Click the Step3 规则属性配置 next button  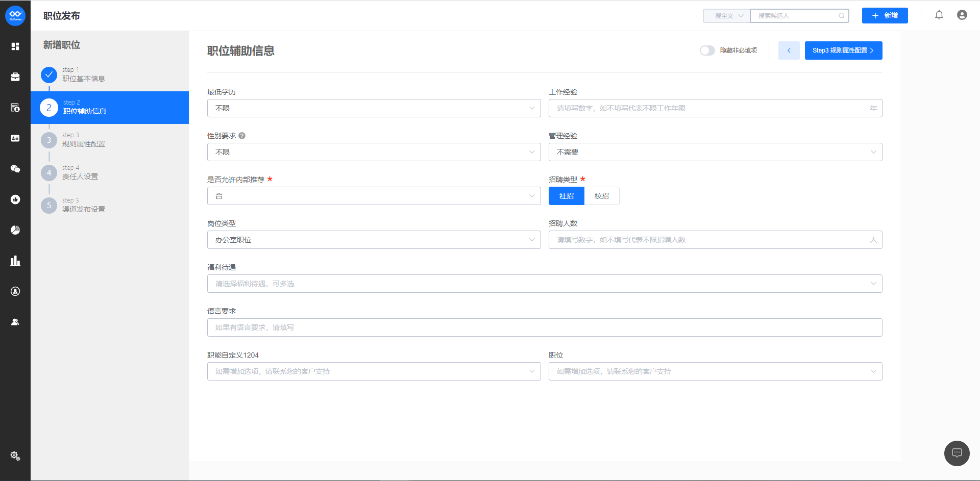tap(843, 50)
